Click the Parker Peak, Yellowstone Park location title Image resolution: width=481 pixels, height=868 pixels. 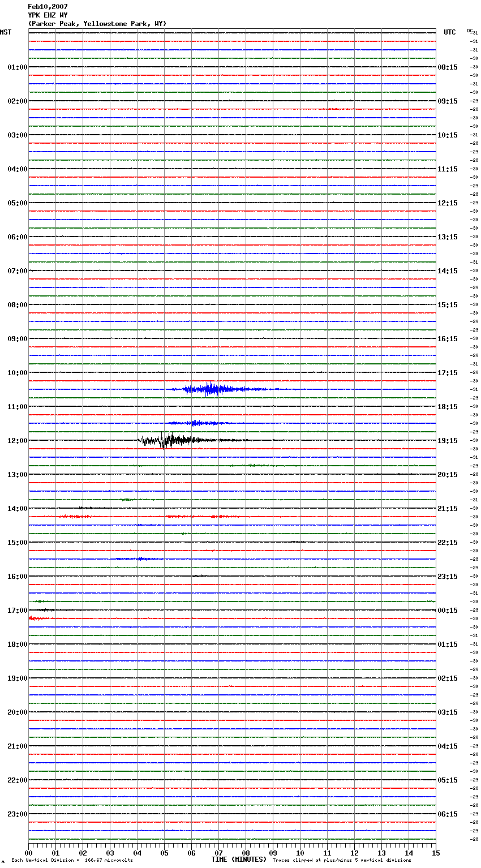pyautogui.click(x=97, y=24)
